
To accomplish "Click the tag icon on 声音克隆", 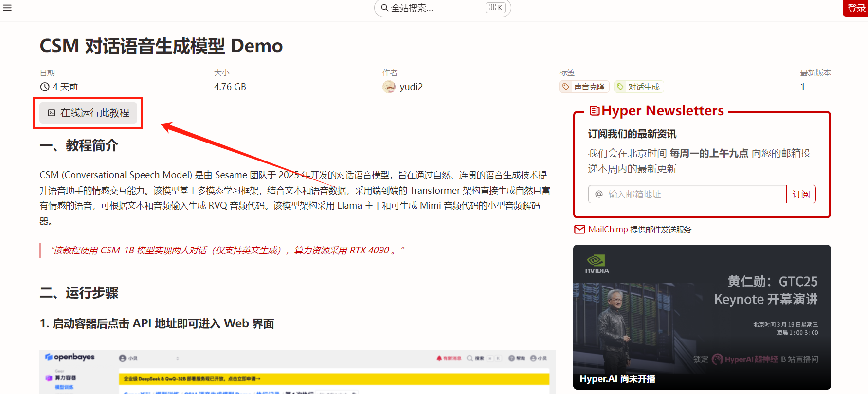I will coord(566,87).
